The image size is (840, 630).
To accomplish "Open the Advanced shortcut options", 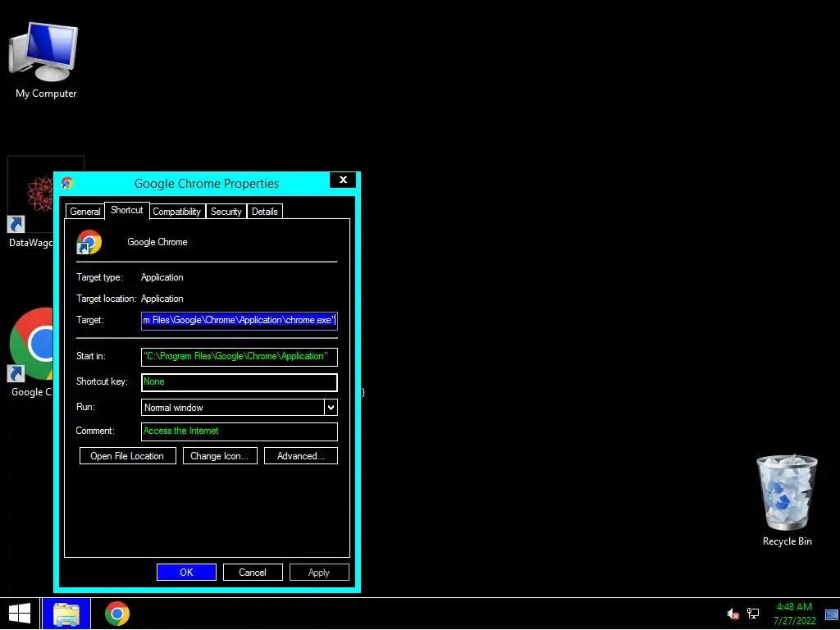I will coord(301,456).
